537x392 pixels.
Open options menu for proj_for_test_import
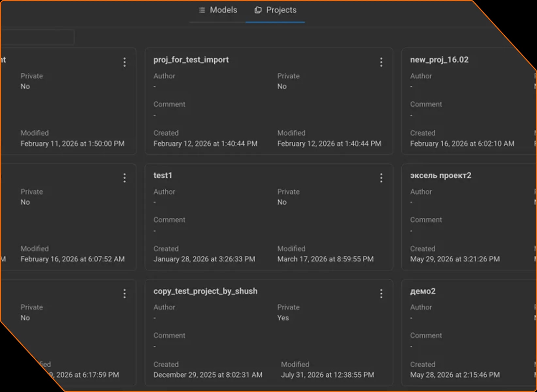[381, 62]
